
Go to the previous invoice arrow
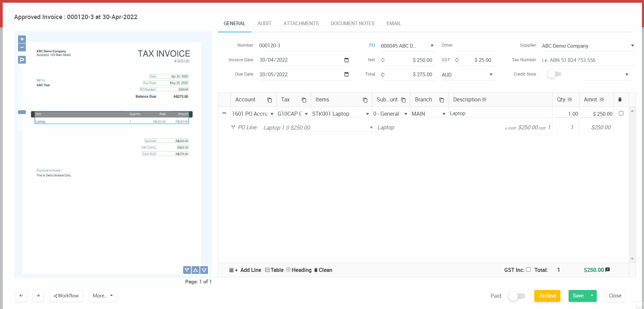tap(21, 296)
